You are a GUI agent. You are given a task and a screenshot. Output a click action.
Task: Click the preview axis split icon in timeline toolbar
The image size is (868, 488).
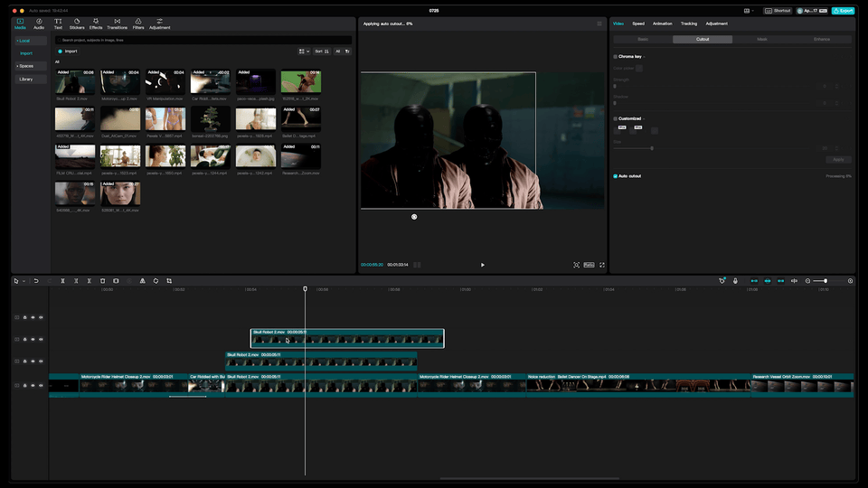(x=795, y=281)
